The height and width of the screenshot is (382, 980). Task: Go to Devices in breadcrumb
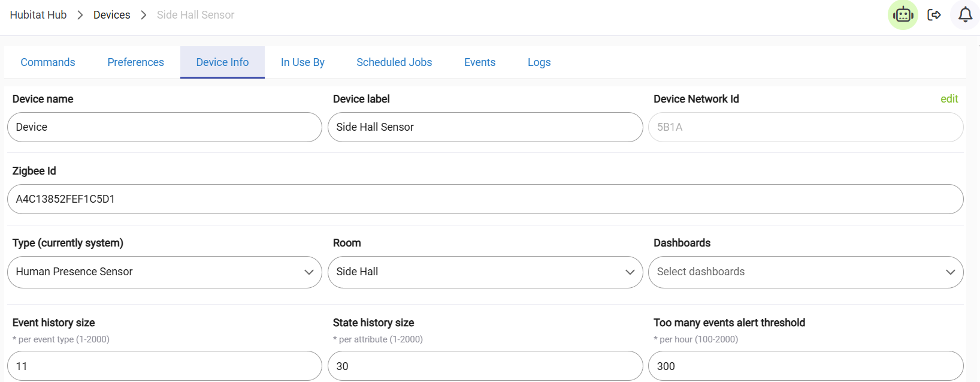tap(111, 15)
